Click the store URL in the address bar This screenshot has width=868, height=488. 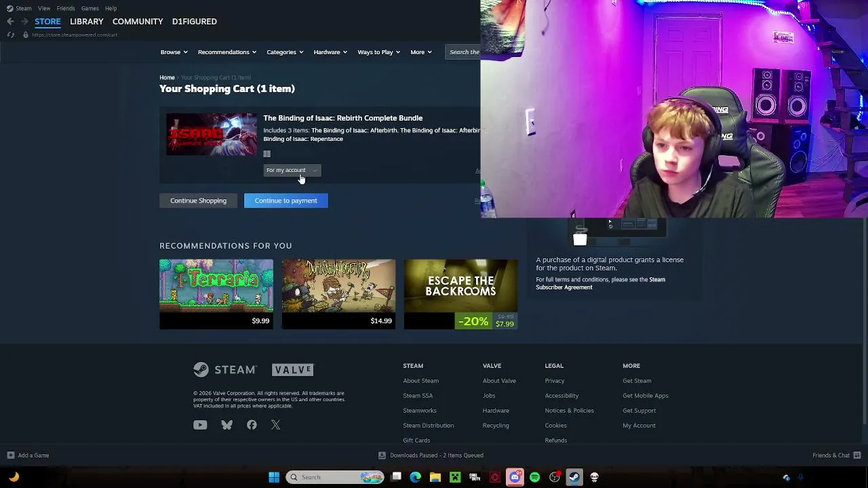pyautogui.click(x=75, y=35)
